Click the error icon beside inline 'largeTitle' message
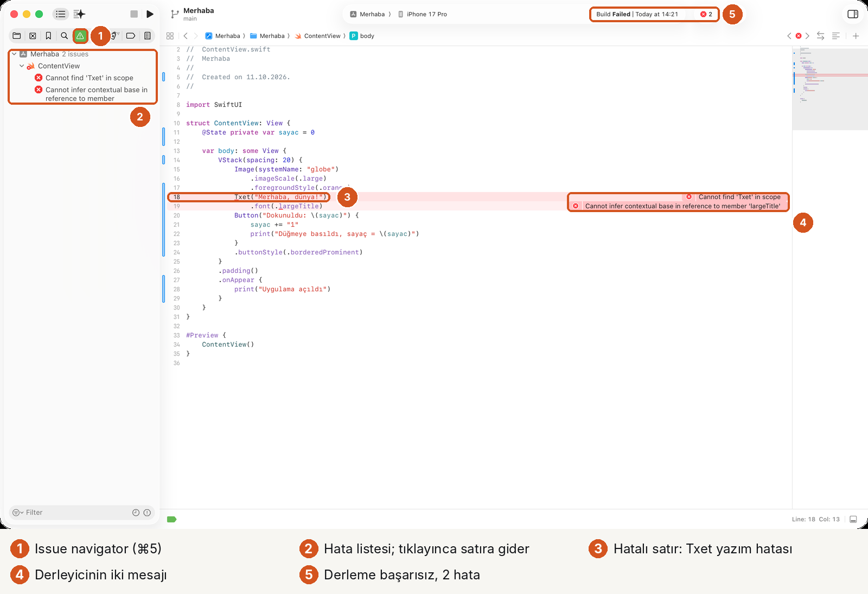868x594 pixels. click(576, 206)
